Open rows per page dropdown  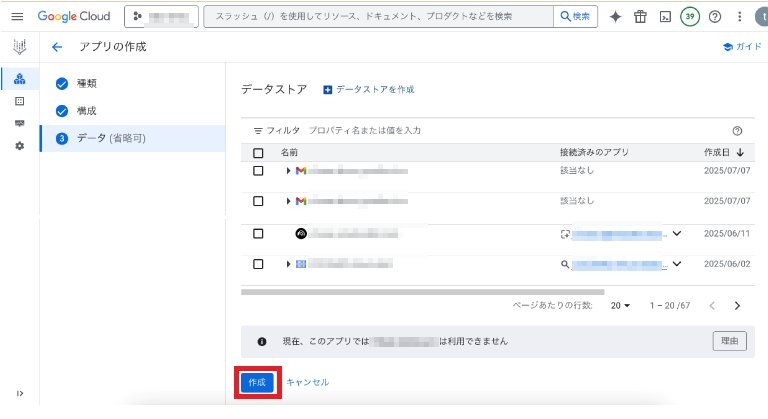click(x=620, y=305)
